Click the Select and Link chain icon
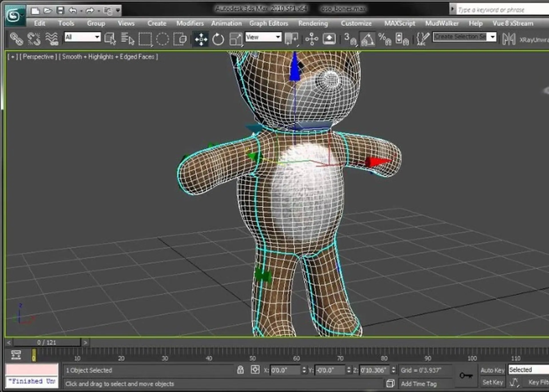 [x=16, y=39]
